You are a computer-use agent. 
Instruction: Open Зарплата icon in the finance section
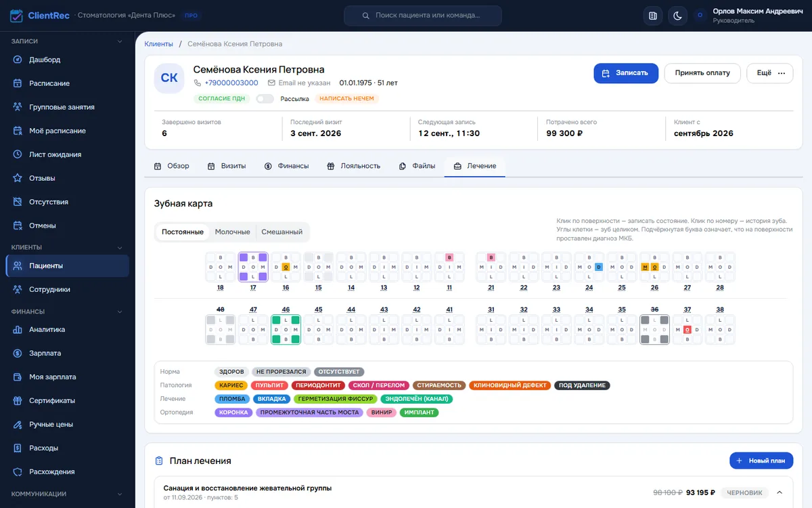(x=18, y=353)
